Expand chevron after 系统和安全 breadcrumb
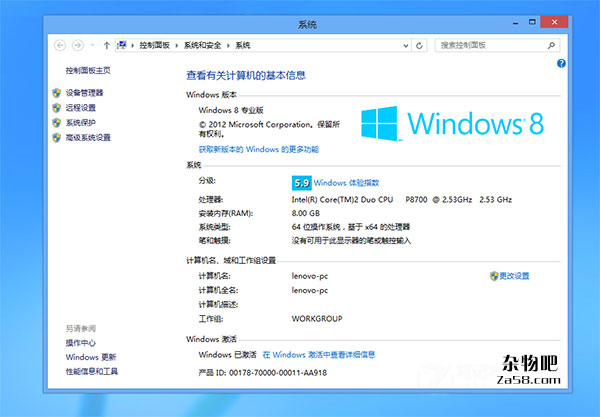The height and width of the screenshot is (417, 600). pos(228,46)
